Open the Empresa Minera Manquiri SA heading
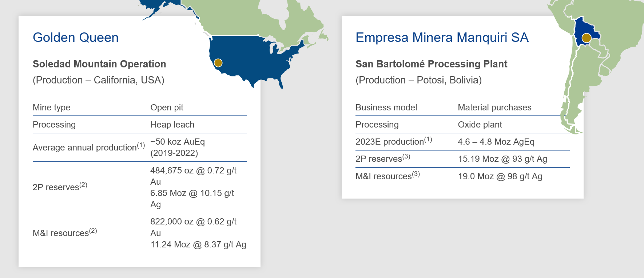 click(442, 38)
